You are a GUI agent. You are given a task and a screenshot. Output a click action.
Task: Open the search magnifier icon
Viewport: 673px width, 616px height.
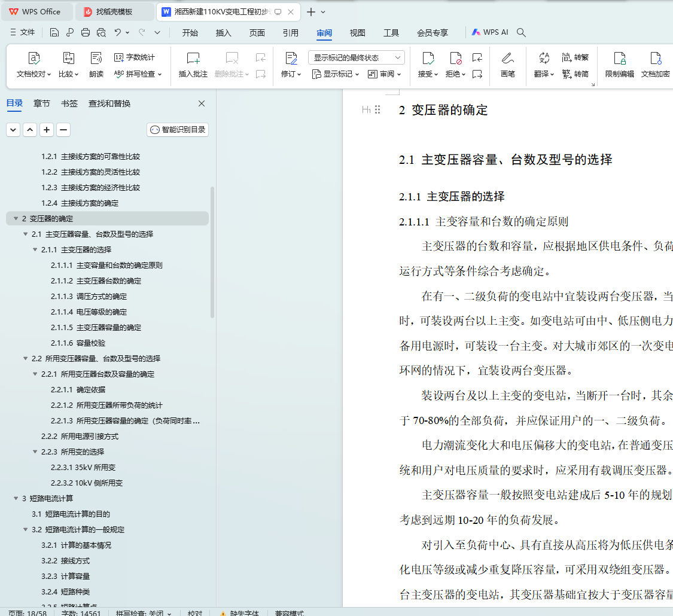521,32
